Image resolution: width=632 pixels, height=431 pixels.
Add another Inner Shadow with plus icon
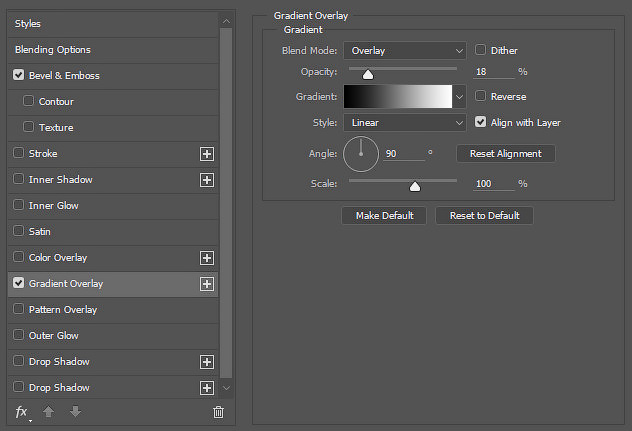point(207,180)
